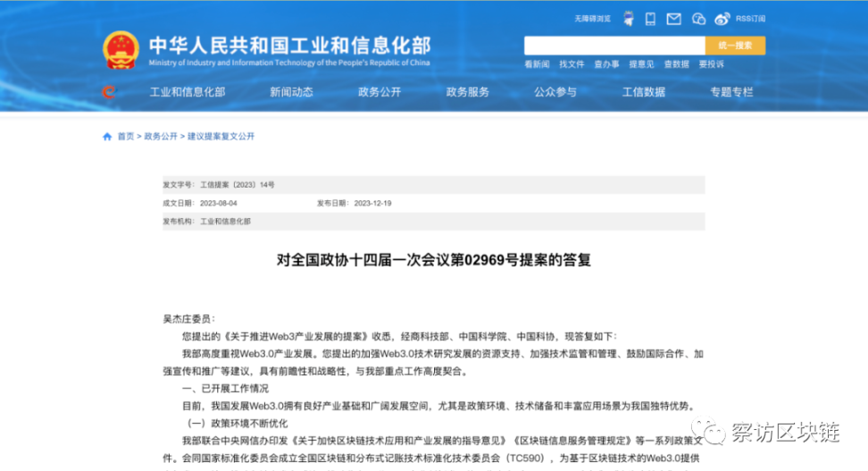This screenshot has width=868, height=471.
Task: Open the 工业和信息化部 menu item
Action: point(188,92)
